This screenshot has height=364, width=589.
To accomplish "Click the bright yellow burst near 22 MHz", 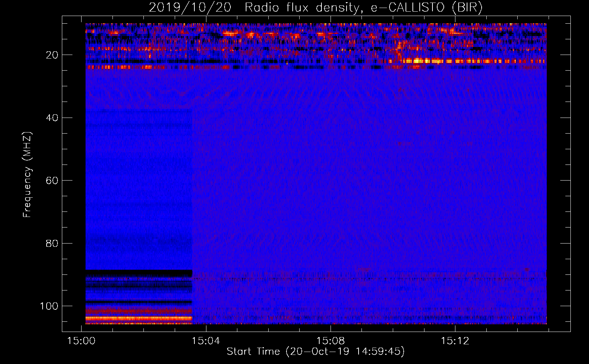I will click(x=419, y=61).
